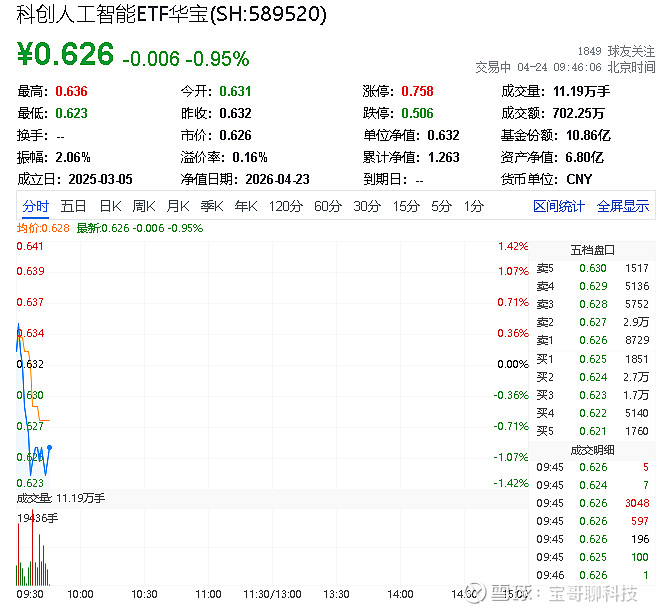Click the 09:46 latest trade row
The image size is (656, 613).
[592, 575]
